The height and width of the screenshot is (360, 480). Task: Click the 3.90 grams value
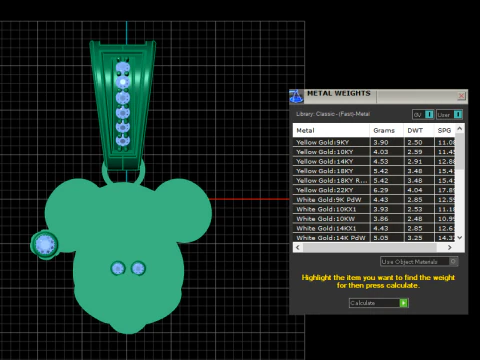(x=381, y=142)
